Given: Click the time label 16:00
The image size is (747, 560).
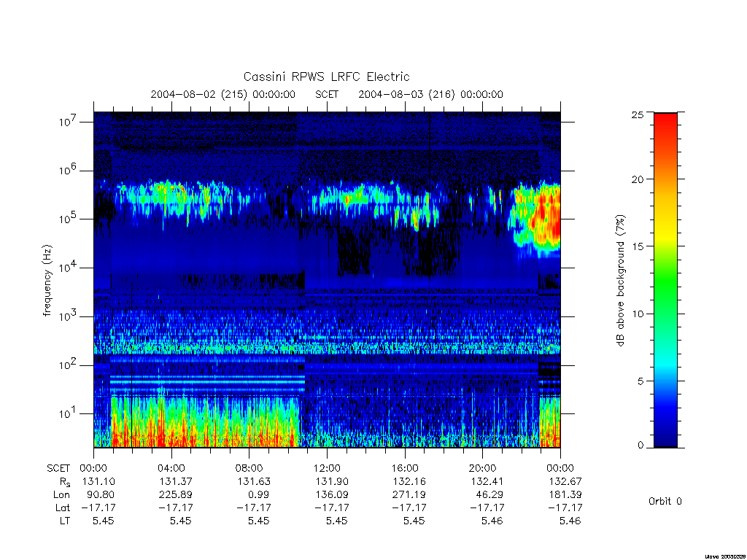Looking at the screenshot, I should coord(405,468).
